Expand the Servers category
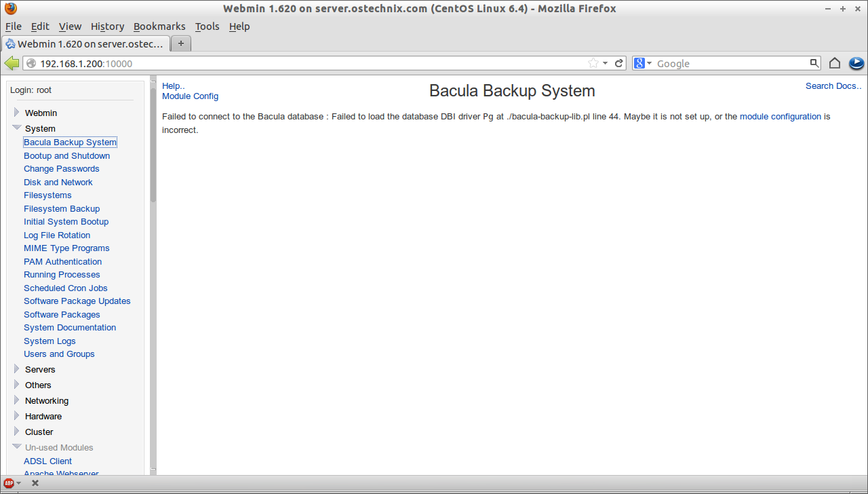The width and height of the screenshot is (868, 494). pyautogui.click(x=17, y=369)
